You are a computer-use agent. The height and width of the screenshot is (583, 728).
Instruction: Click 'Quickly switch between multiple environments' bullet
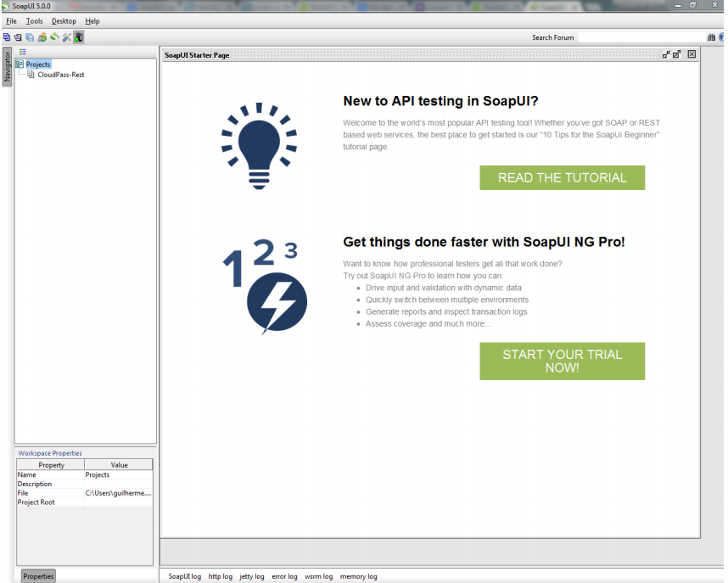tap(447, 300)
